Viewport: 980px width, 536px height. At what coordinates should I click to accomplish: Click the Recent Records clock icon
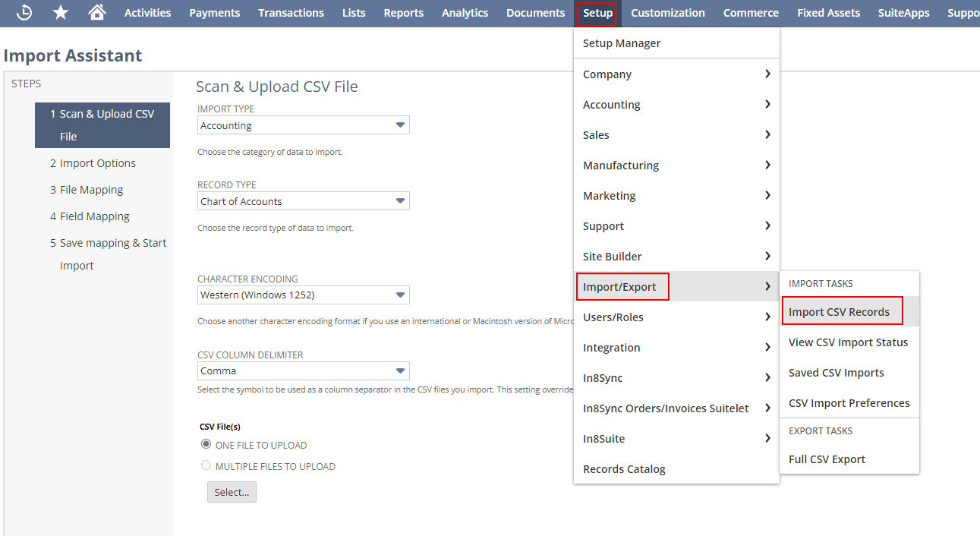24,13
